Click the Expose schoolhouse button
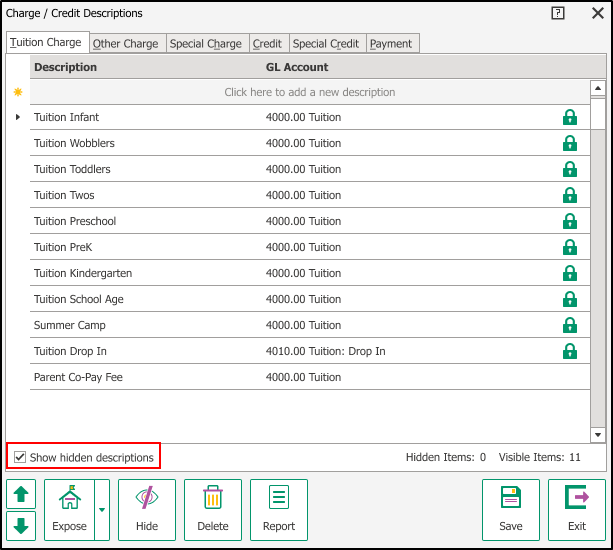The image size is (613, 550). coord(70,510)
